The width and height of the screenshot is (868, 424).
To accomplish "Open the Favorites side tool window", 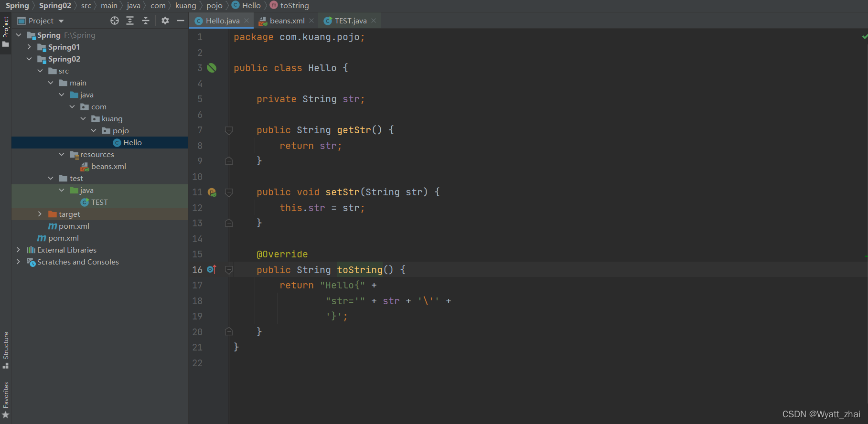I will (6, 400).
